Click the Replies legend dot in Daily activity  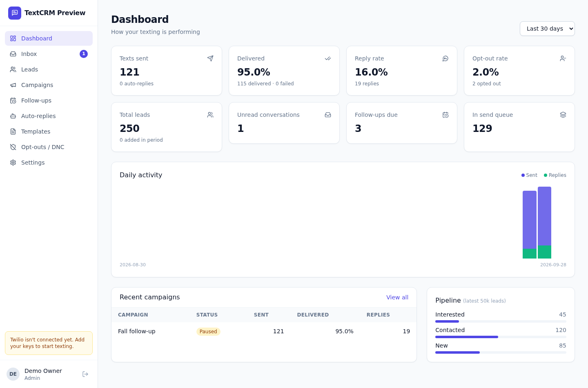pos(546,175)
